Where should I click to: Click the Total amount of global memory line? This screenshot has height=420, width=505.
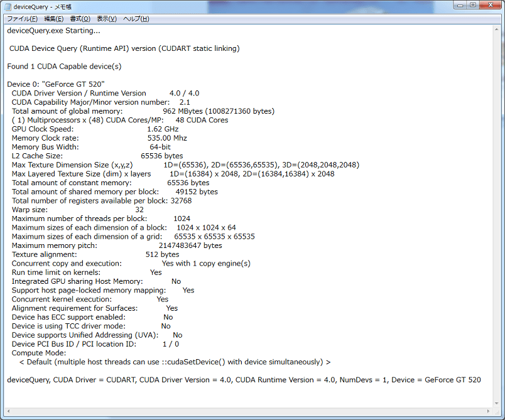coord(94,111)
